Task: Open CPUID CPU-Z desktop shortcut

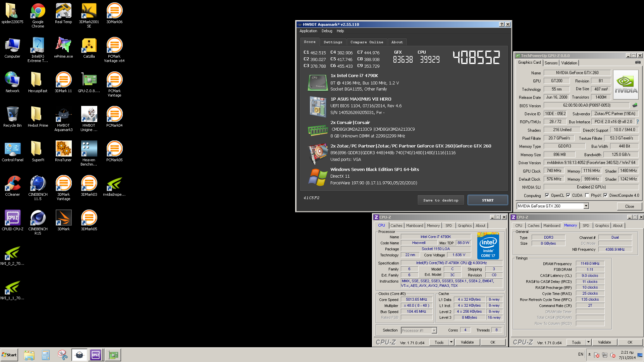Action: [x=12, y=221]
